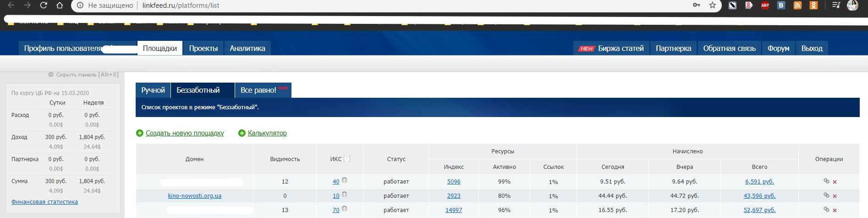Open the ИКС value 70 link
868x218 pixels.
pos(336,210)
